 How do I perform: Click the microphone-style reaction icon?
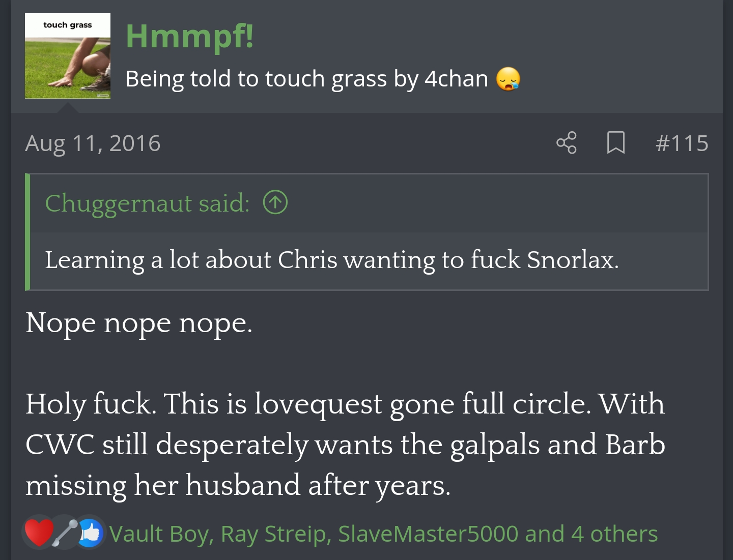coord(65,533)
